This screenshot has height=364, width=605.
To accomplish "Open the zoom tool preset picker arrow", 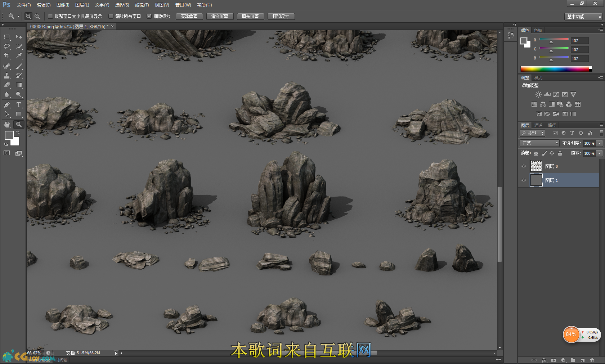I will click(18, 16).
